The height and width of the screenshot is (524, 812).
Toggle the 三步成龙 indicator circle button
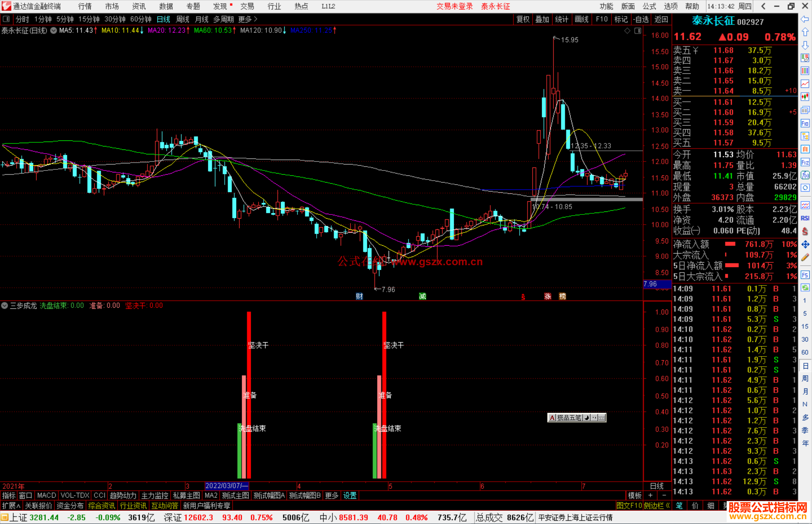tap(5, 306)
